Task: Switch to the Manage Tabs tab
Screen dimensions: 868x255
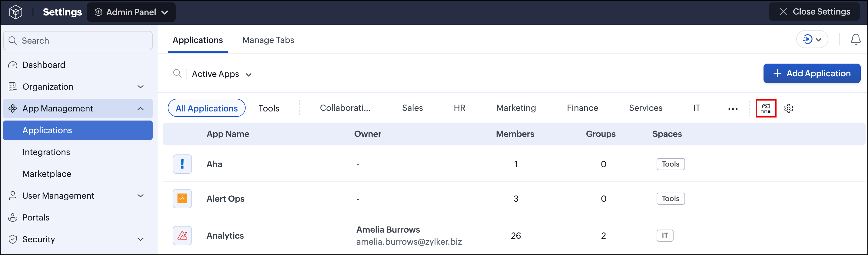Action: [x=268, y=40]
